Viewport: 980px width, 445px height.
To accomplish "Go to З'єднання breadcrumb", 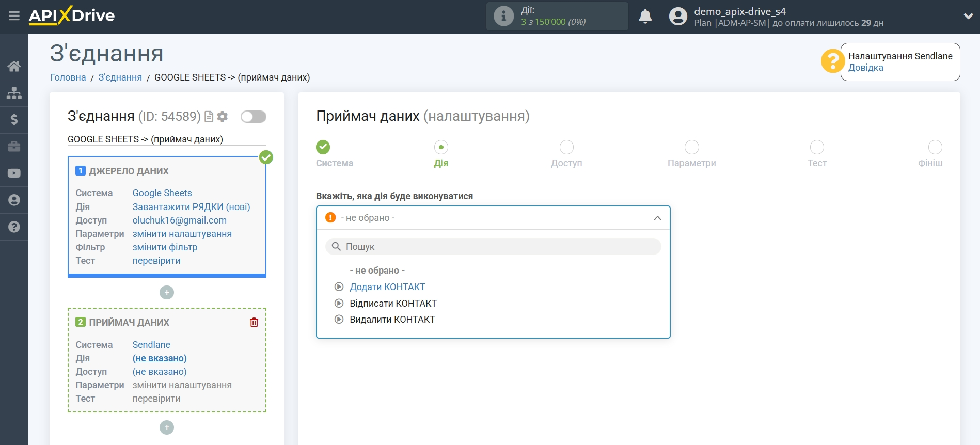I will click(x=120, y=77).
